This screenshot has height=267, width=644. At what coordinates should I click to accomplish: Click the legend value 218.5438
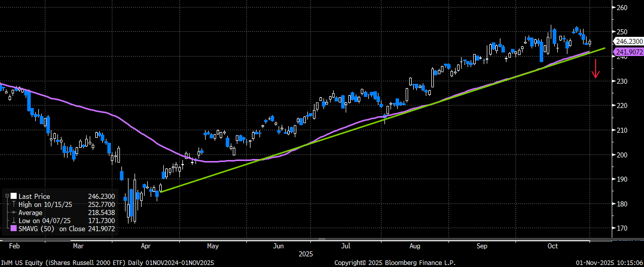click(x=101, y=212)
